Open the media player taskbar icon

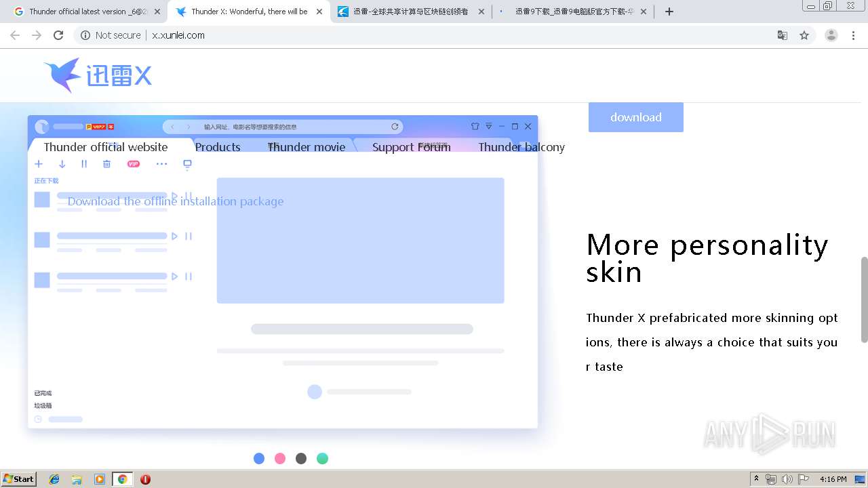[x=100, y=479]
